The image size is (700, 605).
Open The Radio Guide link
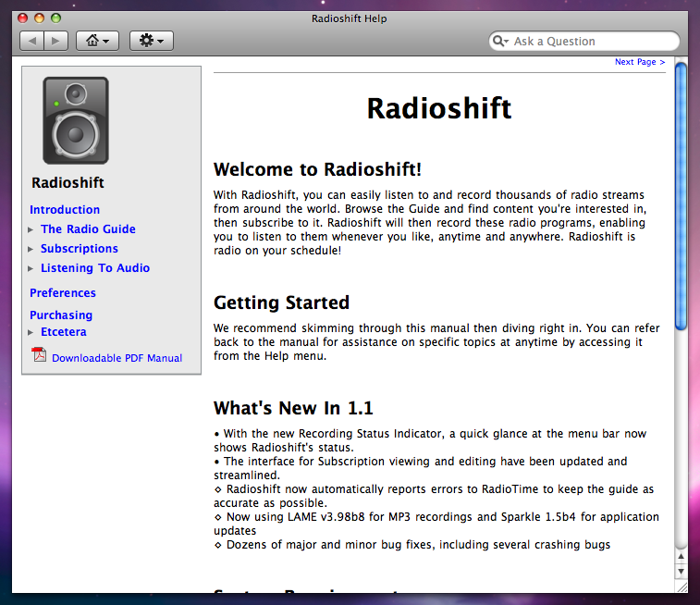coord(88,229)
